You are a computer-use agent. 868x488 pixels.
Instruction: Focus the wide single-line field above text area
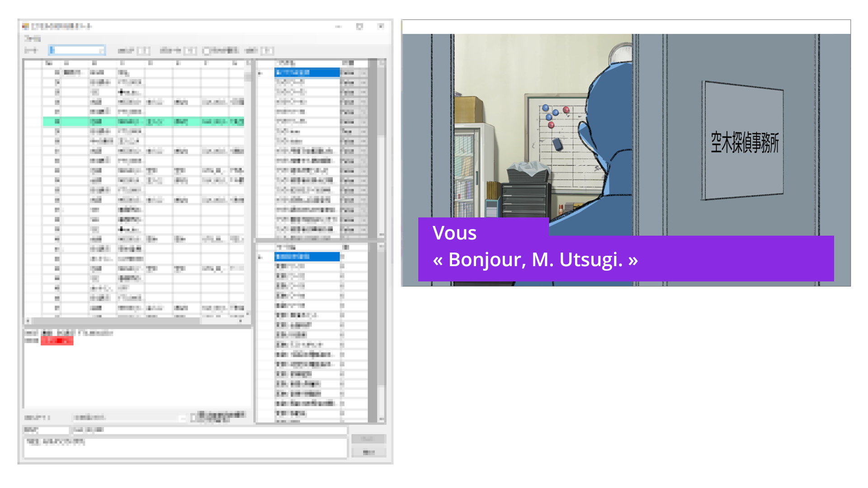(x=209, y=430)
